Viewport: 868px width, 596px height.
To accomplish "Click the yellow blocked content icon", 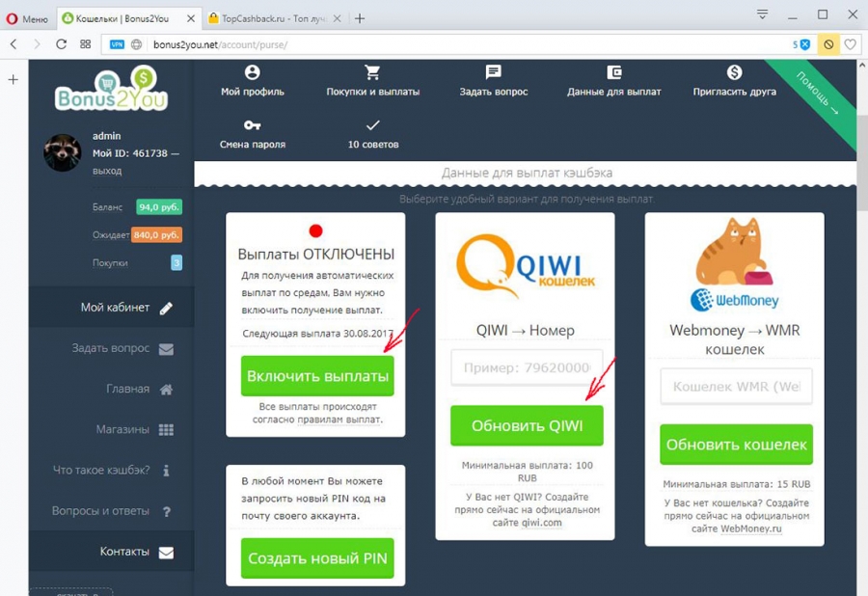I will 828,44.
